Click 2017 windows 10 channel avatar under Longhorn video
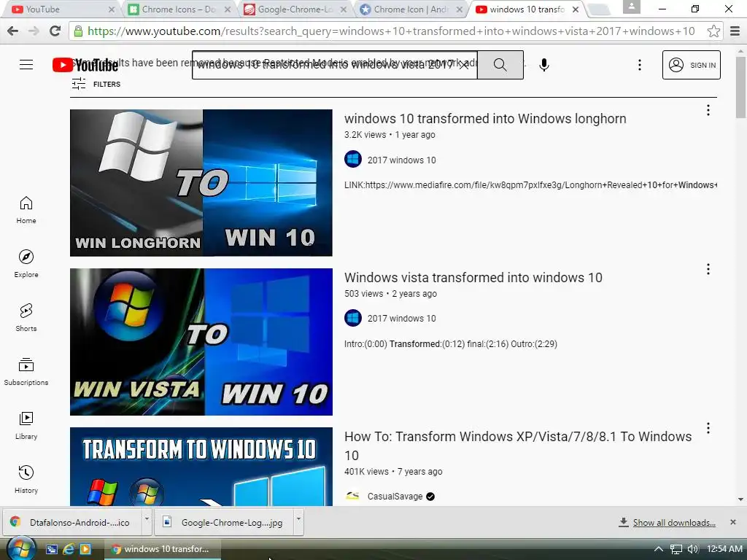 (x=353, y=160)
